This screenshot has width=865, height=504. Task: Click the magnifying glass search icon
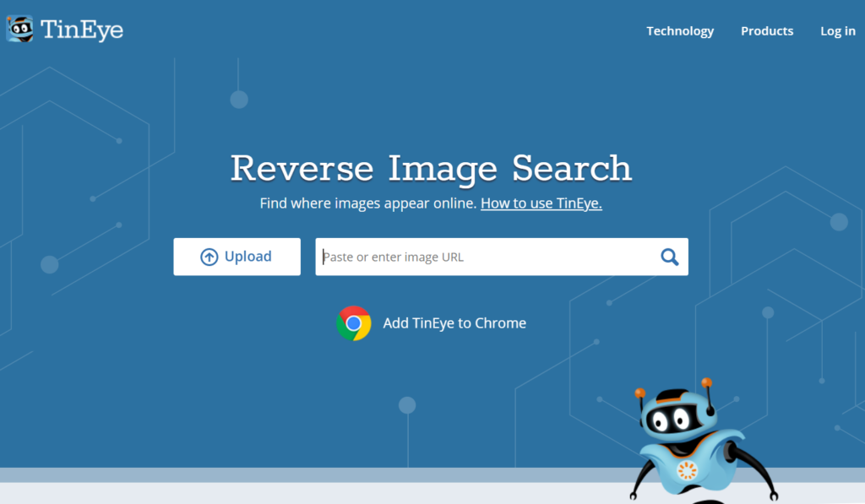pyautogui.click(x=670, y=257)
